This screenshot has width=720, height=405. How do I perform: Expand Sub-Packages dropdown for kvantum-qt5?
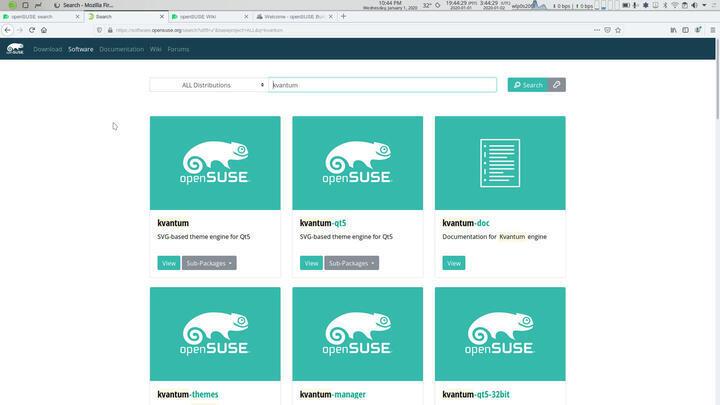tap(352, 263)
